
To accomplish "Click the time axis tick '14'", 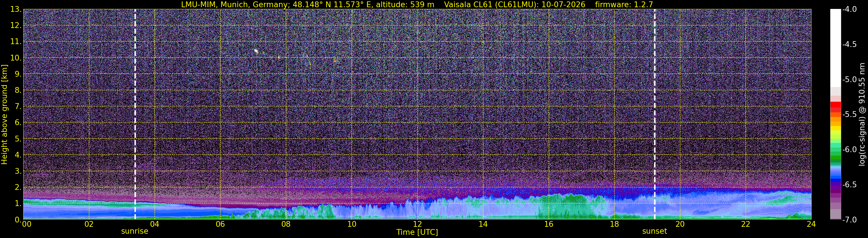I will 483,224.
